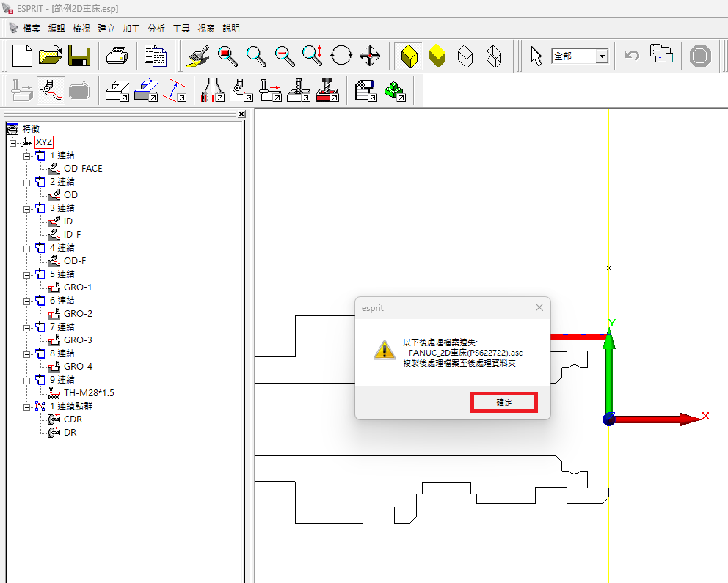
Task: Select the pan four-arrow move tool
Action: pyautogui.click(x=370, y=56)
